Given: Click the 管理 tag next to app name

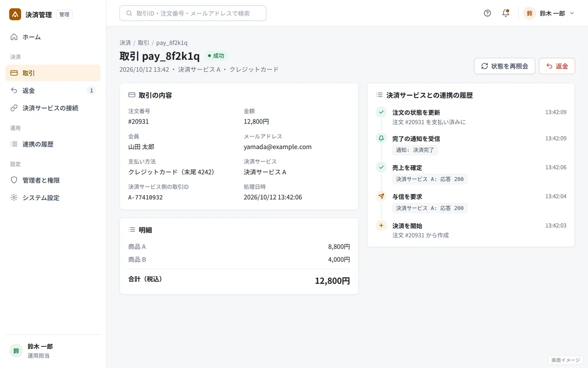Looking at the screenshot, I should (64, 14).
